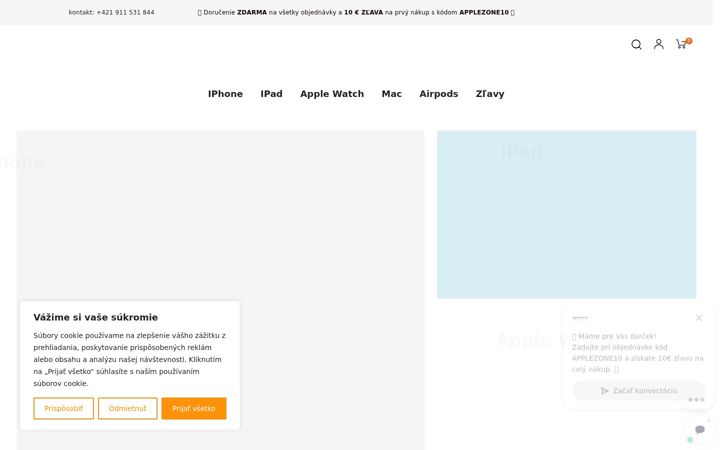This screenshot has width=720, height=450.
Task: Open the Airpods menu item
Action: pos(439,94)
